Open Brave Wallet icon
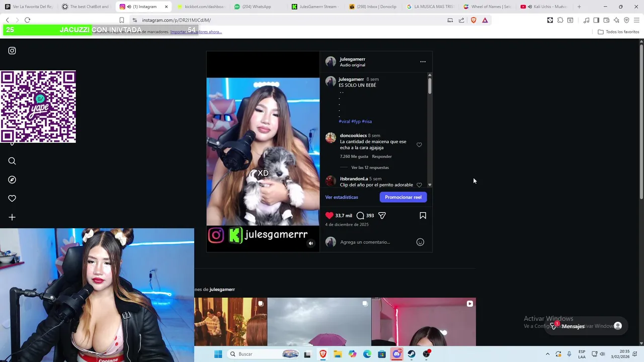 (606, 20)
